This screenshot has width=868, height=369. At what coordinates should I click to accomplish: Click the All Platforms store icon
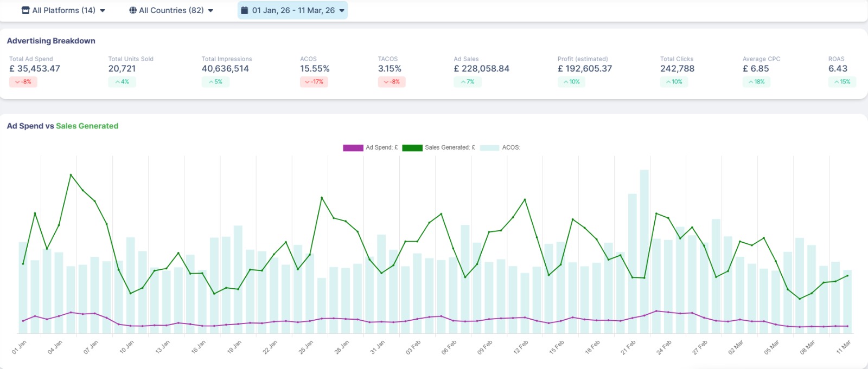tap(25, 10)
